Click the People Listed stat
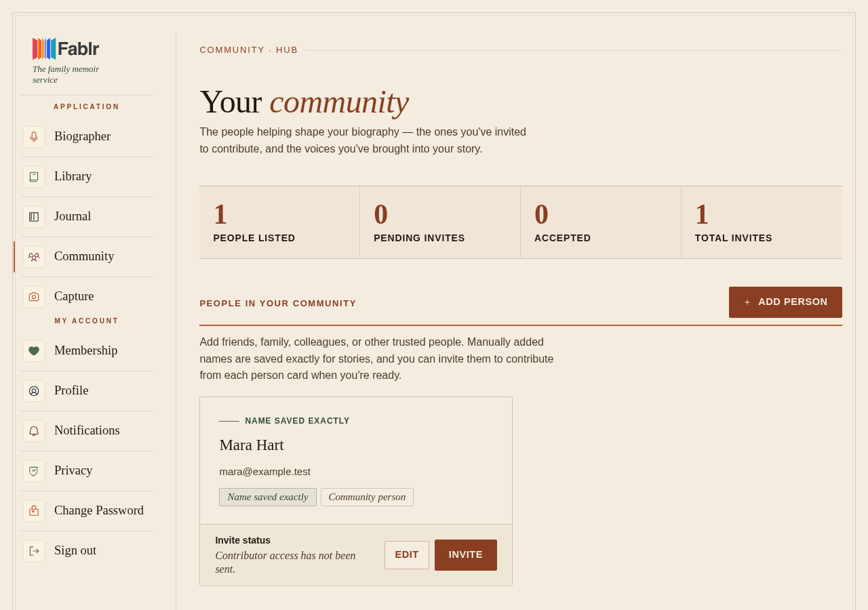 click(279, 222)
